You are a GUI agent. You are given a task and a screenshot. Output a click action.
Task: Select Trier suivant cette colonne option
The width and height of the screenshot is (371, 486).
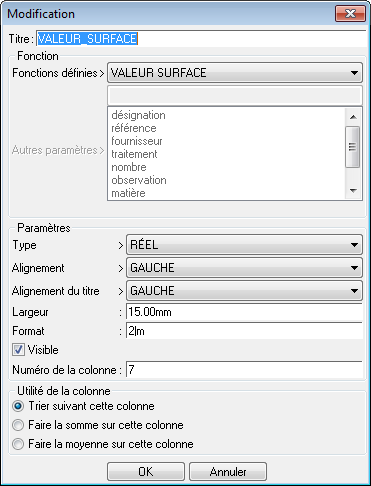18,406
